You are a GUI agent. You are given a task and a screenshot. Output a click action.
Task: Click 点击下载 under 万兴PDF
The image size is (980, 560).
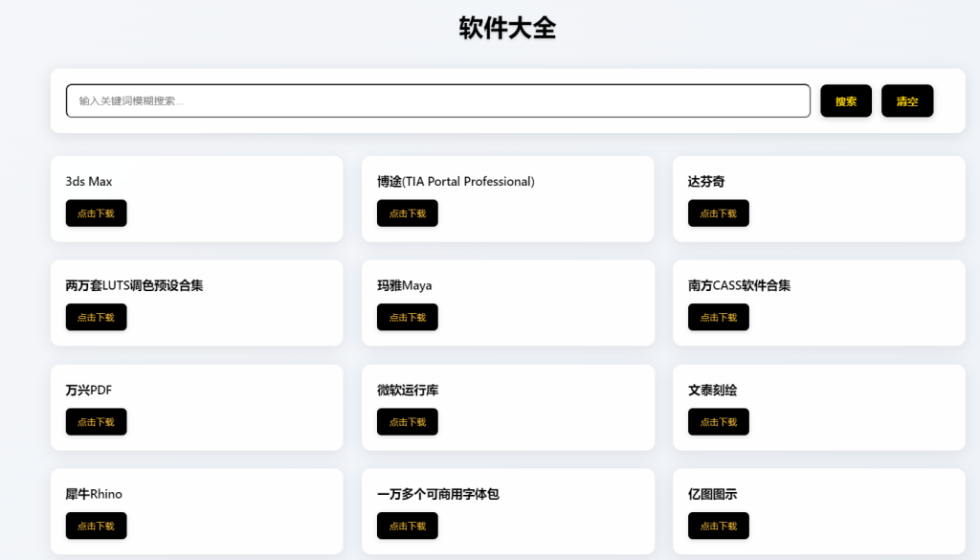97,421
